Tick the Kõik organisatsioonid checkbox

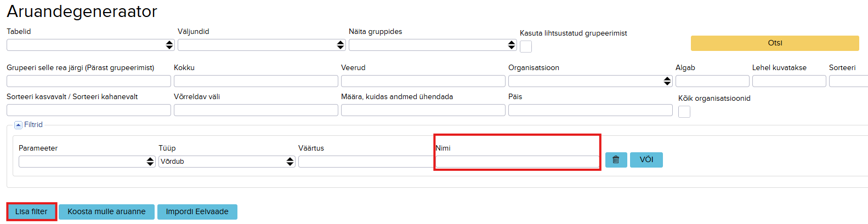(684, 112)
